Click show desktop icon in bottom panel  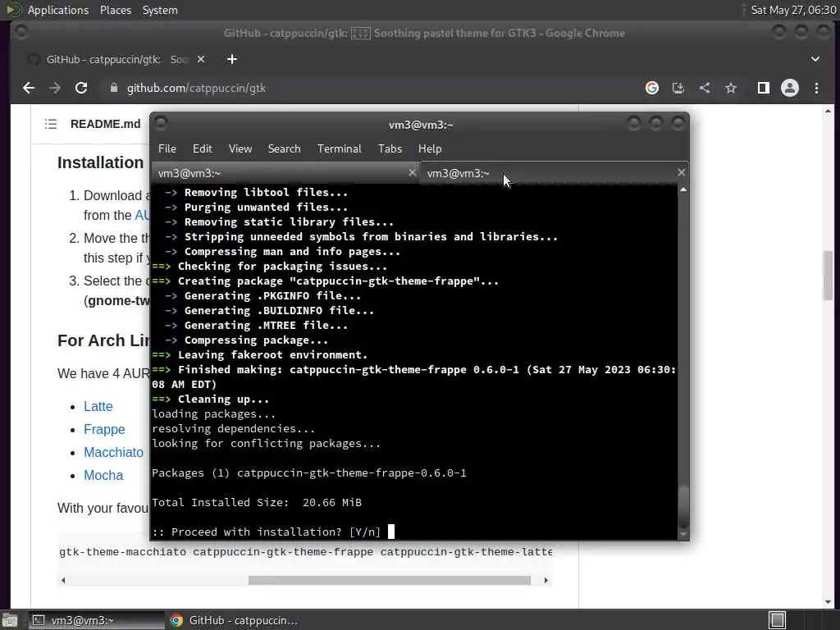[x=10, y=620]
